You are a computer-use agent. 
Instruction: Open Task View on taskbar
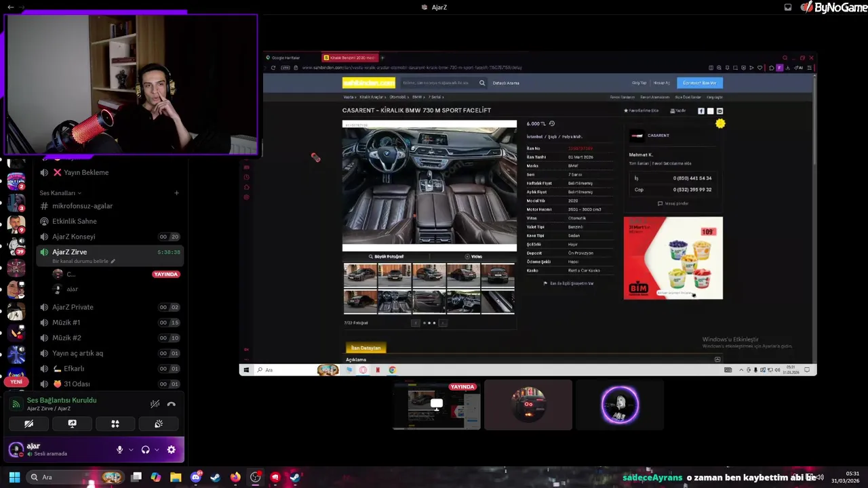point(136,477)
